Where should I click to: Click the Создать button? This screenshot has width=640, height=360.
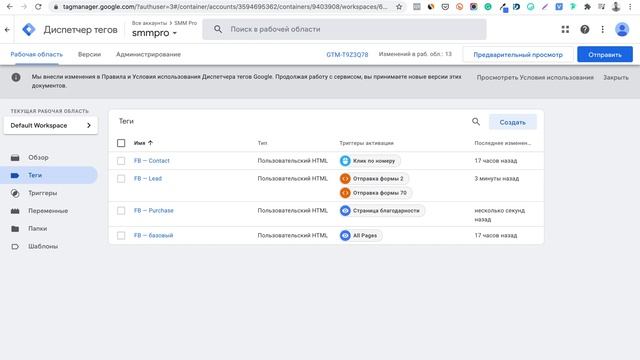click(513, 122)
